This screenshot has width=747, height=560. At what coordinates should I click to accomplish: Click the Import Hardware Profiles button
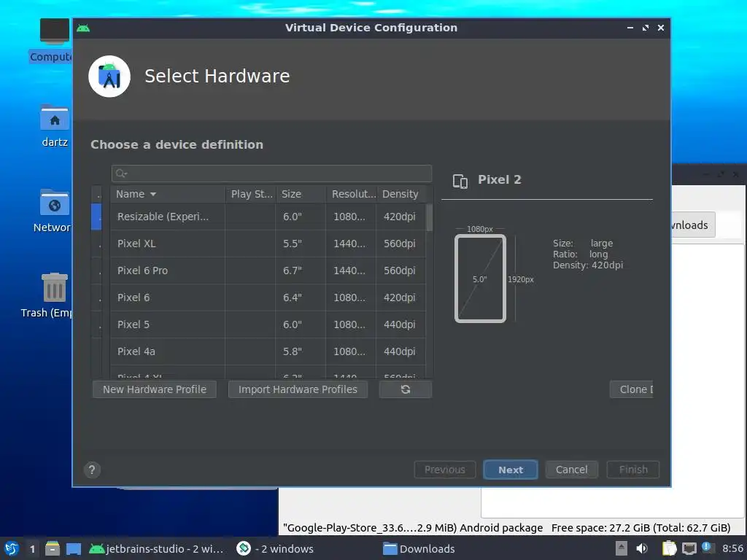click(x=298, y=389)
